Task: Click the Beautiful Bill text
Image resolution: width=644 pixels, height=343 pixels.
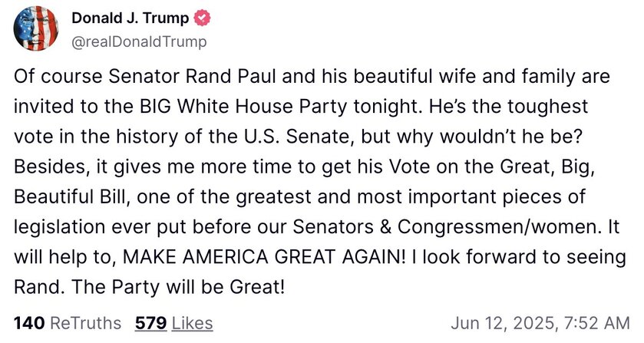Action: (x=70, y=196)
